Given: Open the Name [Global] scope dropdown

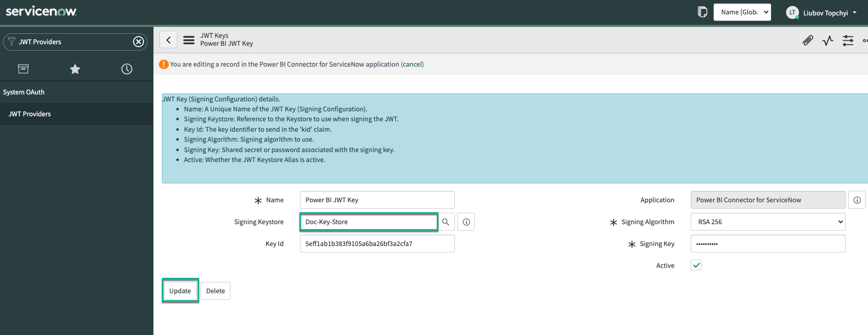Looking at the screenshot, I should 742,12.
